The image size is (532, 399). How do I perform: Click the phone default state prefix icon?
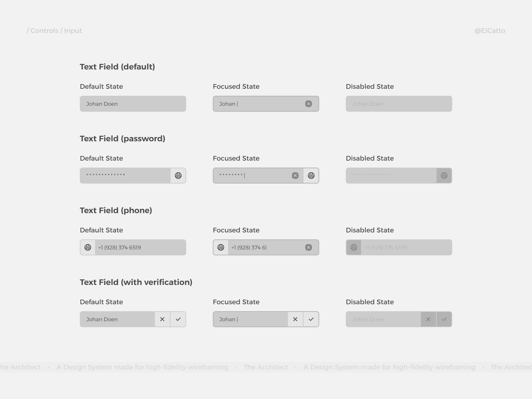tap(88, 247)
